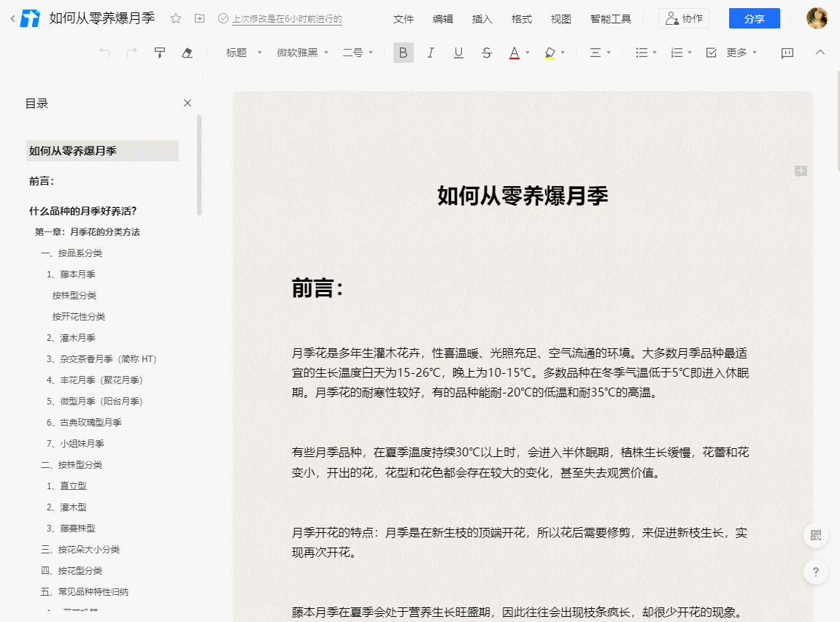
Task: Open the font size dropdown 二号
Action: (x=358, y=53)
